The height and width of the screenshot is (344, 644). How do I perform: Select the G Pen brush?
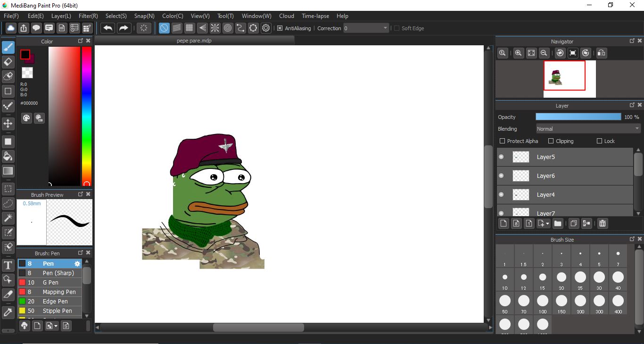pyautogui.click(x=50, y=283)
